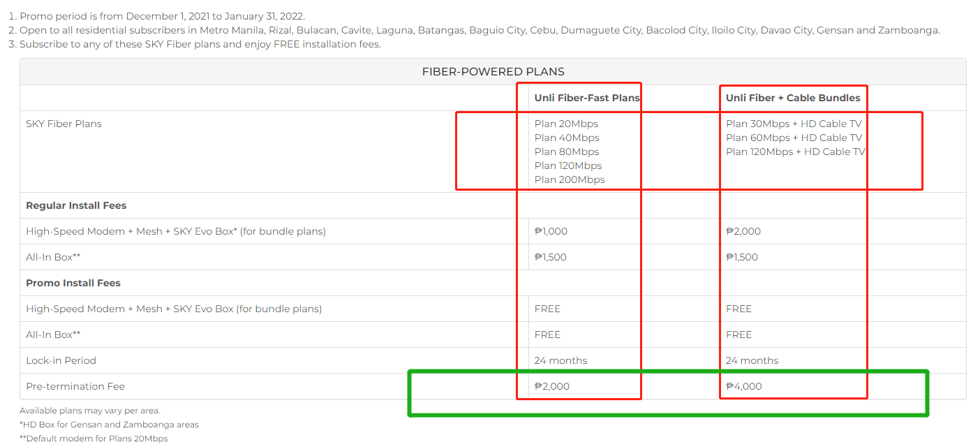The height and width of the screenshot is (447, 980).
Task: Click Plan 200Mbps entry
Action: tap(570, 179)
